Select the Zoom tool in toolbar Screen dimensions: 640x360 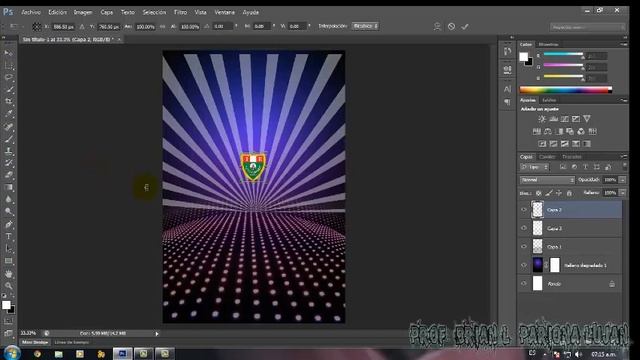click(8, 286)
